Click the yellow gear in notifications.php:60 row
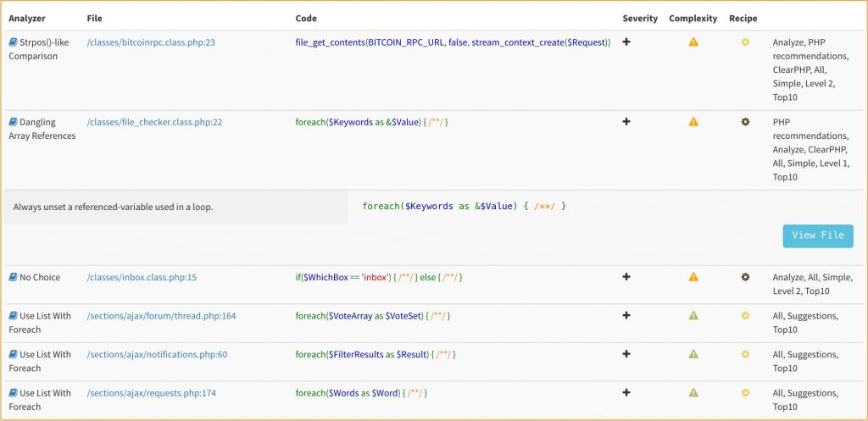Viewport: 868px width, 421px height. click(x=745, y=354)
